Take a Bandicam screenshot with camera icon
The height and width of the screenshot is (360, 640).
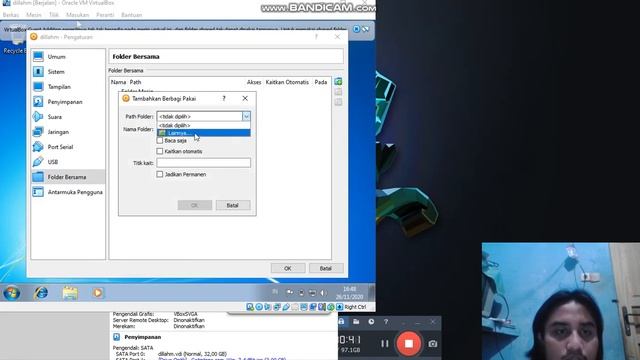point(433,344)
